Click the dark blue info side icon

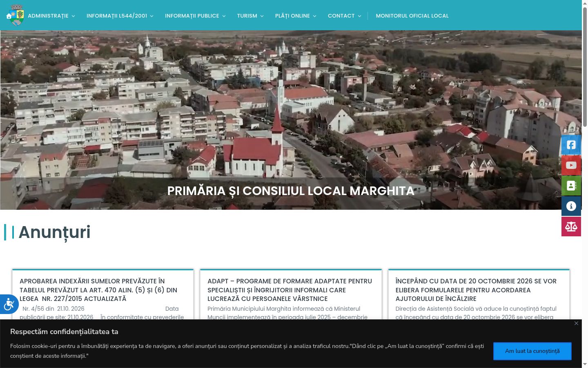(x=571, y=206)
